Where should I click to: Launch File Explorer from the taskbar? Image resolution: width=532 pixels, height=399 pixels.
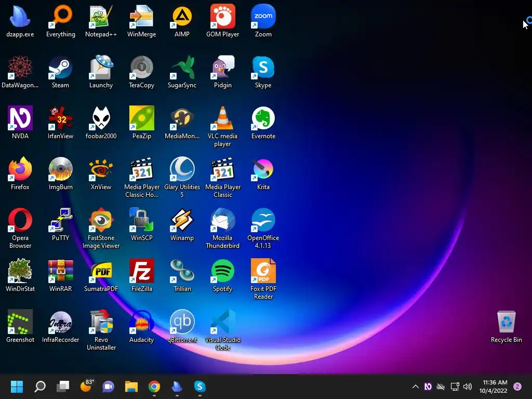(131, 387)
